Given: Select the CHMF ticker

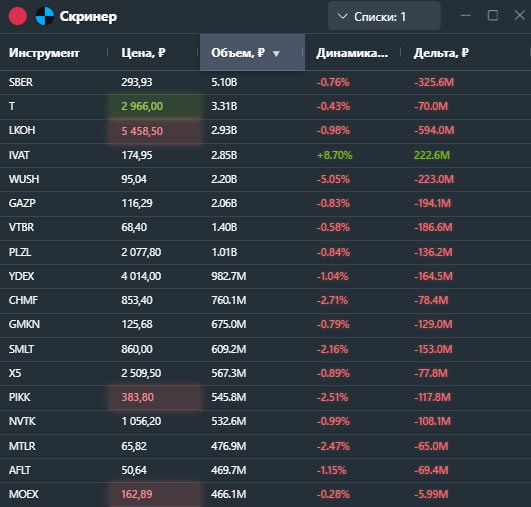Looking at the screenshot, I should click(23, 300).
